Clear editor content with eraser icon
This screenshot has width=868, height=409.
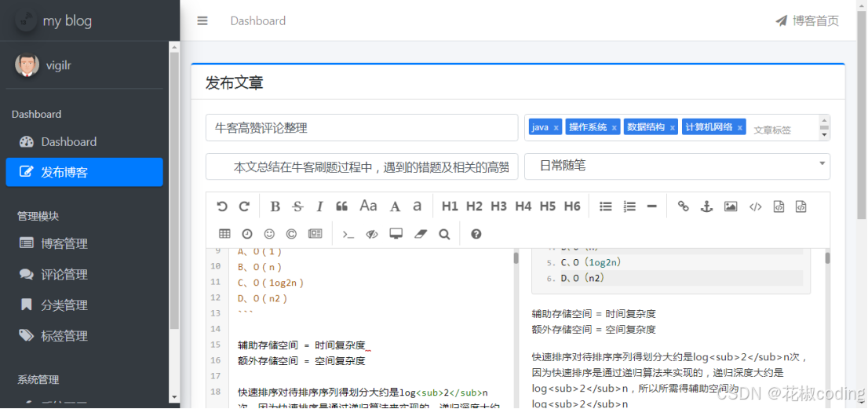point(421,234)
